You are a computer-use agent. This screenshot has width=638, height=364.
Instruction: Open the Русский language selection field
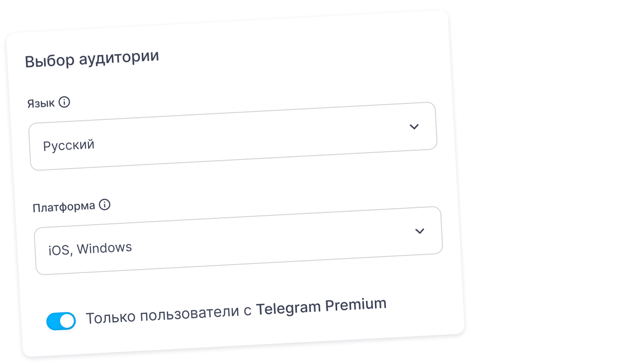[x=233, y=136]
